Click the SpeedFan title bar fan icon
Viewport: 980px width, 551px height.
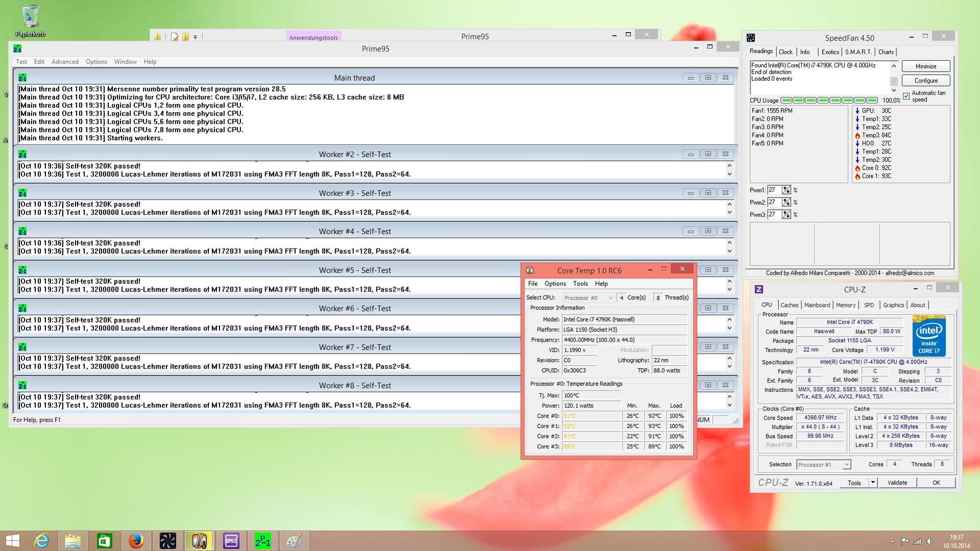(751, 38)
